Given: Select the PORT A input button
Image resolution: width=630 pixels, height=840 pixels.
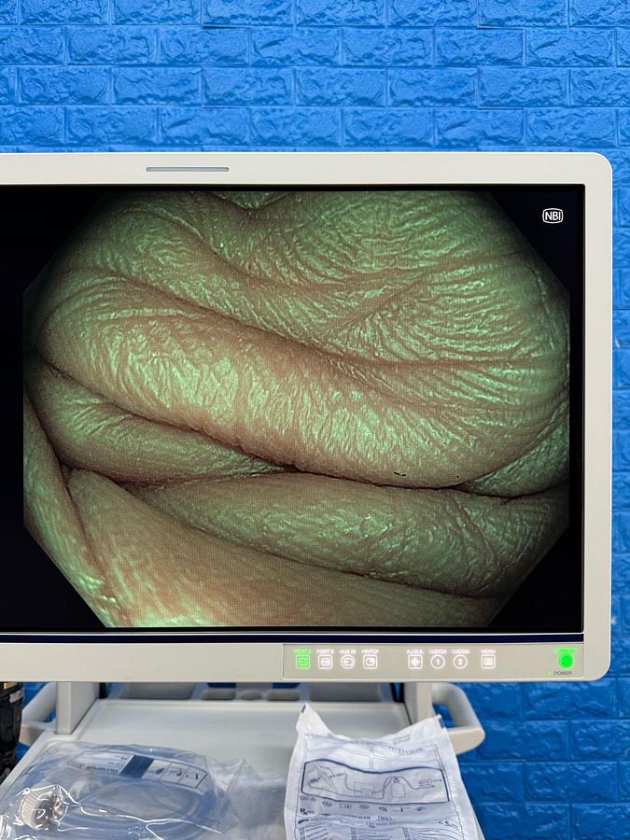Looking at the screenshot, I should 303,662.
